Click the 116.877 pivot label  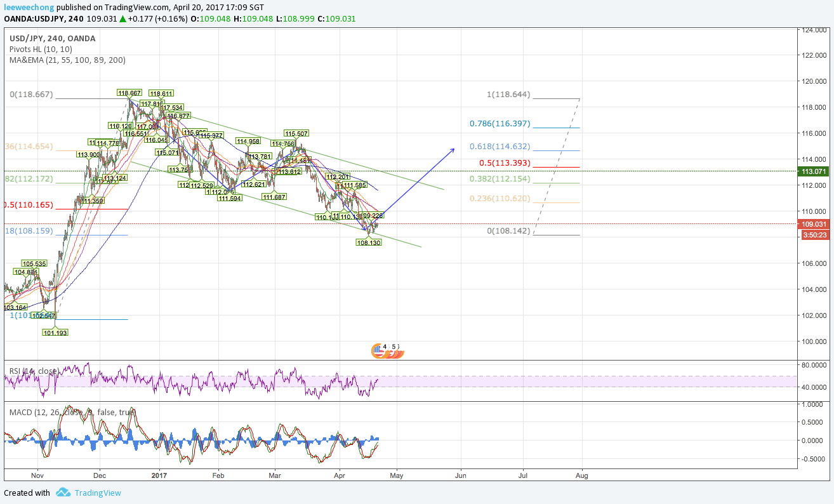[x=178, y=116]
